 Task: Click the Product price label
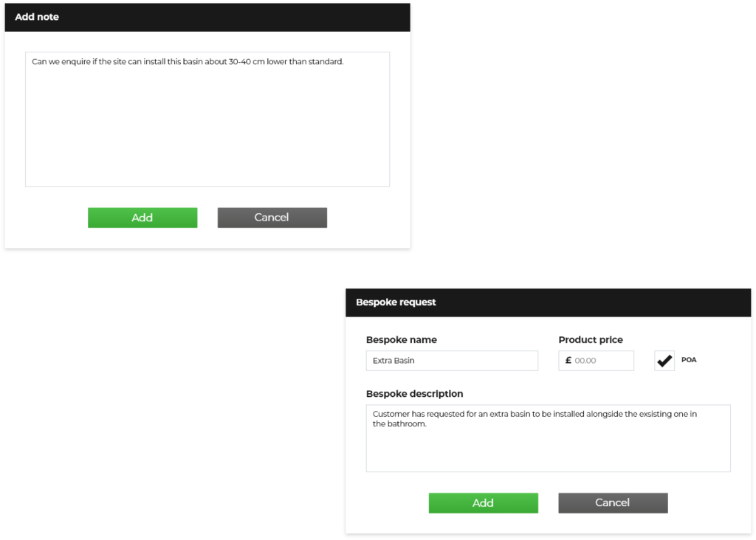(x=591, y=340)
